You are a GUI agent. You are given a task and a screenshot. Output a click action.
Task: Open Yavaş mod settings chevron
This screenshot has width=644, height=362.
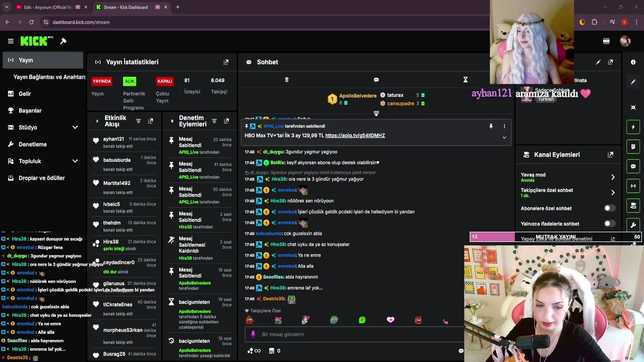coord(613,177)
